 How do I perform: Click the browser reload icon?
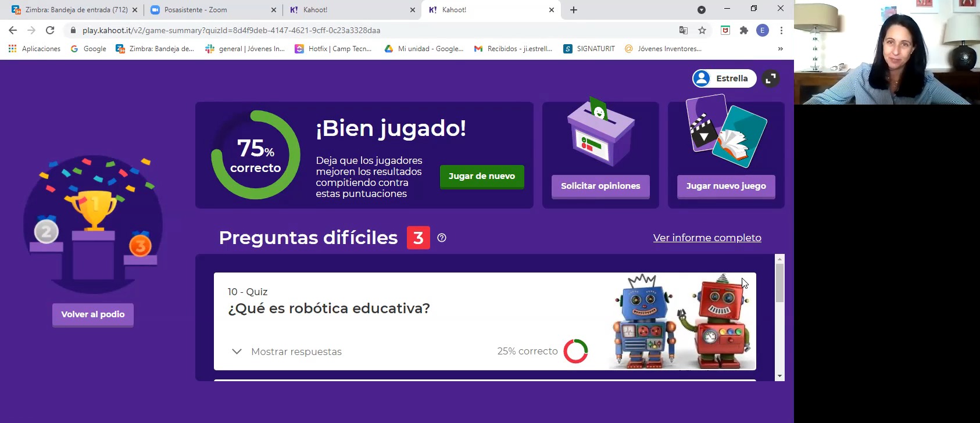(x=50, y=30)
